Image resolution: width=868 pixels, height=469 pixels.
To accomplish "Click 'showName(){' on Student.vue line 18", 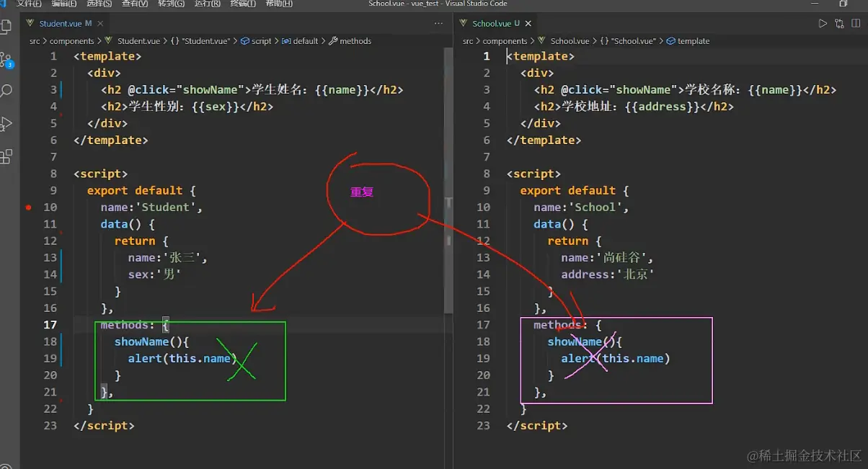I will 151,341.
